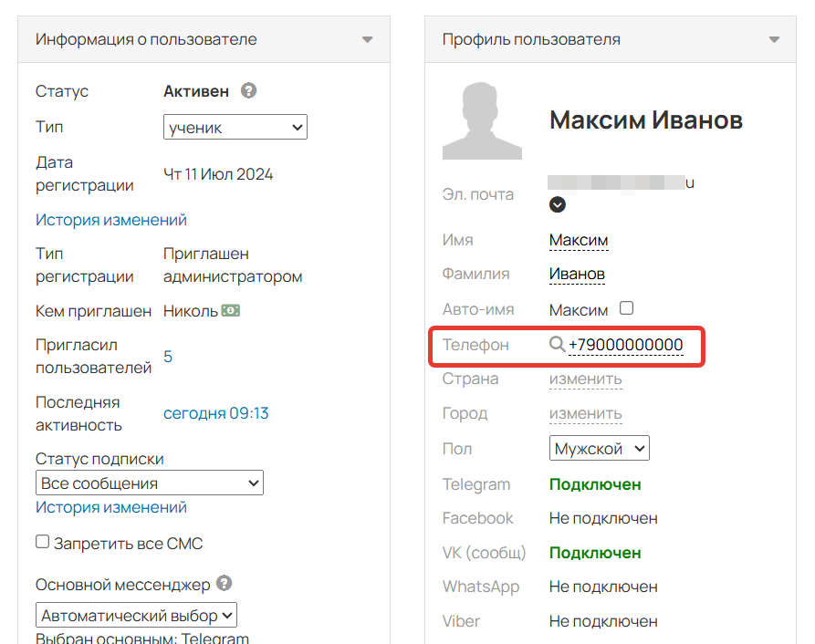815x644 pixels.
Task: Open the Пол dropdown showing Мужской
Action: pyautogui.click(x=599, y=448)
